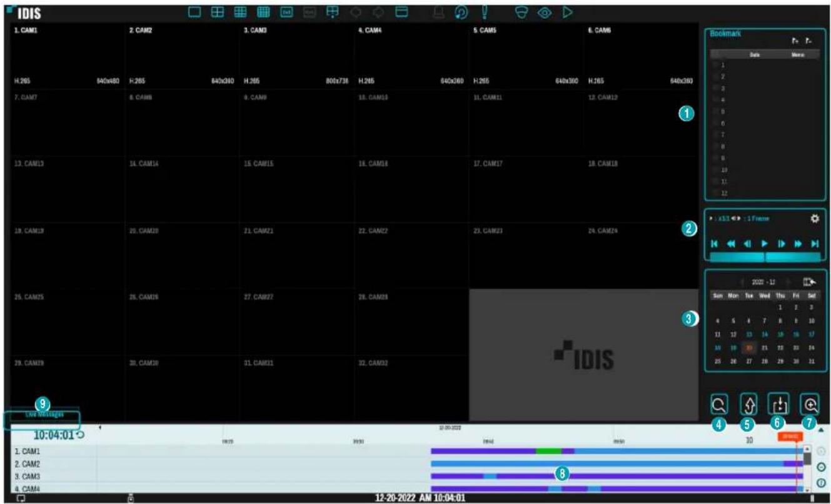Go to previous month in calendar

point(742,282)
